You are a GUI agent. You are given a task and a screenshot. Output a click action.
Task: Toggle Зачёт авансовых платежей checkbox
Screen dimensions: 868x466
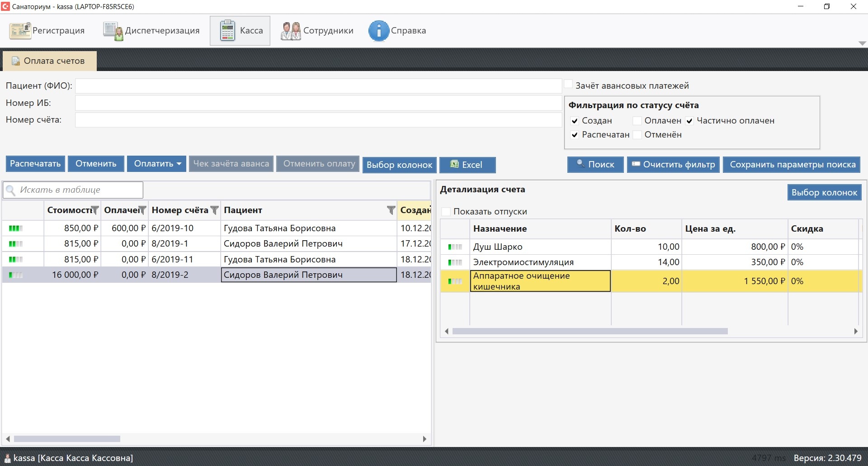coord(568,85)
